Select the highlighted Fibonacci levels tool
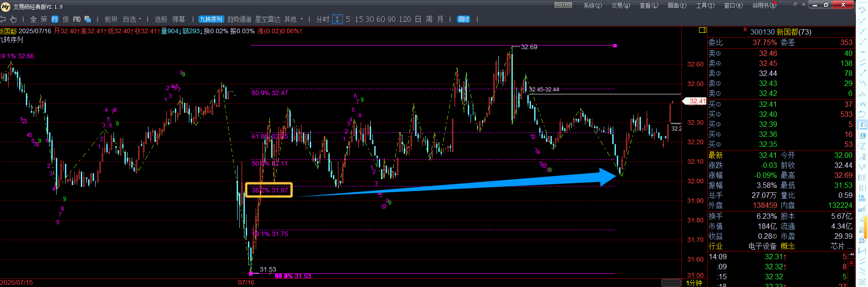This screenshot has height=287, width=868. (x=862, y=125)
